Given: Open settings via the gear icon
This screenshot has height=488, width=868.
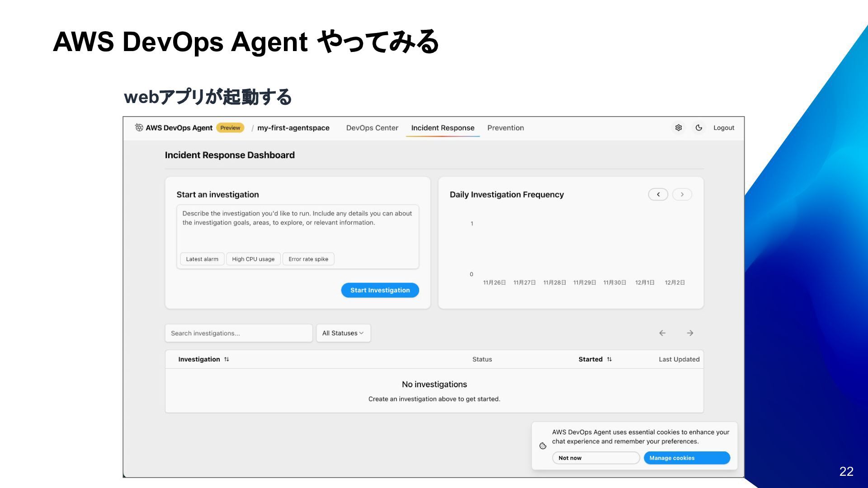Looking at the screenshot, I should tap(679, 128).
